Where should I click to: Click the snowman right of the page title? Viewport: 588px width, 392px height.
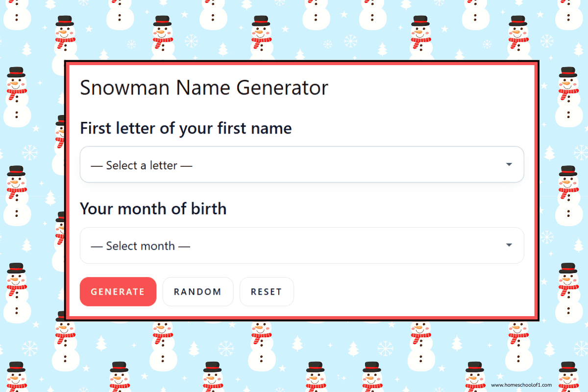point(568,95)
